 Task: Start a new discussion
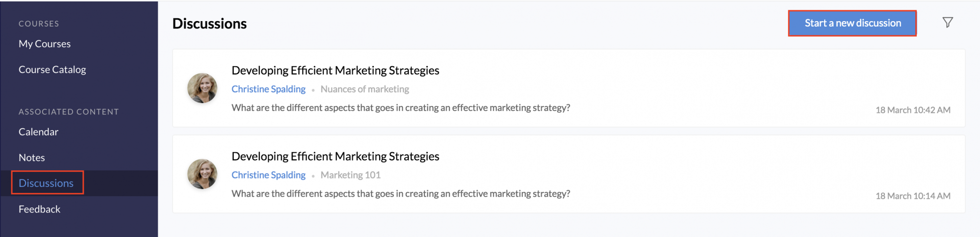pyautogui.click(x=852, y=23)
